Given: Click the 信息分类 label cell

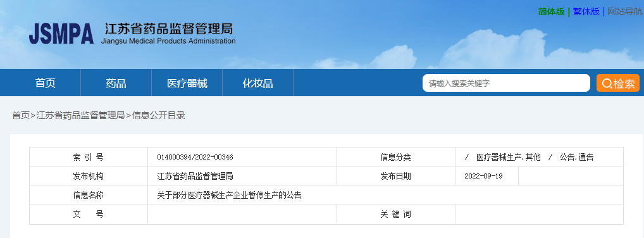Looking at the screenshot, I should click(396, 157).
